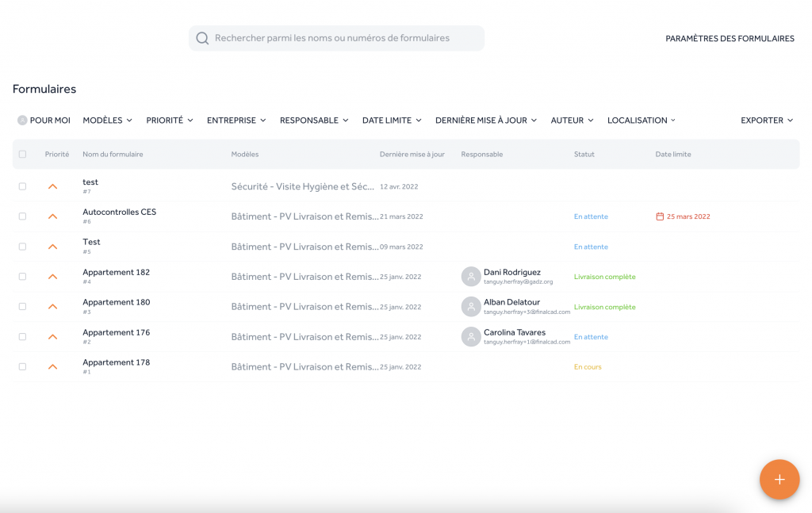Viewport: 812px width, 513px height.
Task: Expand the Responsable filter dropdown
Action: 314,121
